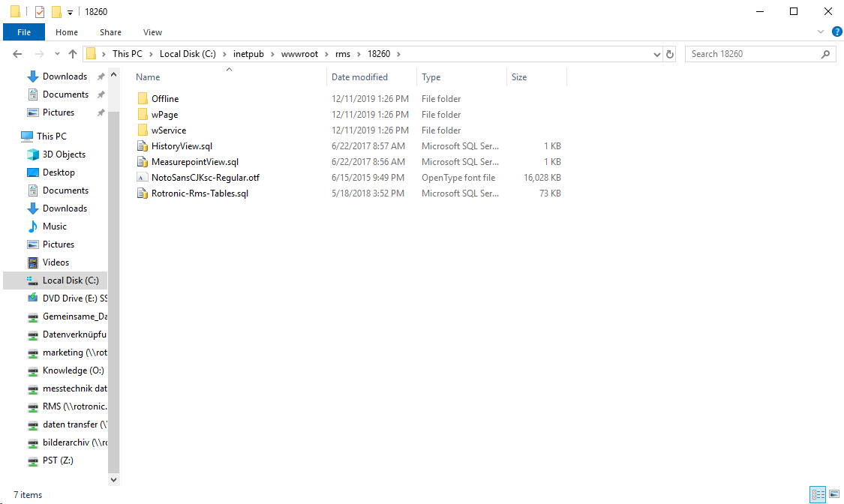Switch to Large icons view icon

[x=834, y=493]
